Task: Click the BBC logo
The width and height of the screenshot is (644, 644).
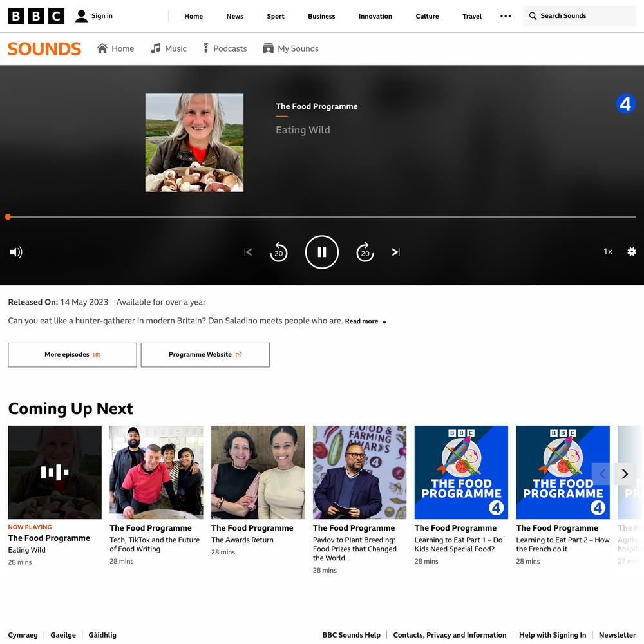Action: (36, 16)
